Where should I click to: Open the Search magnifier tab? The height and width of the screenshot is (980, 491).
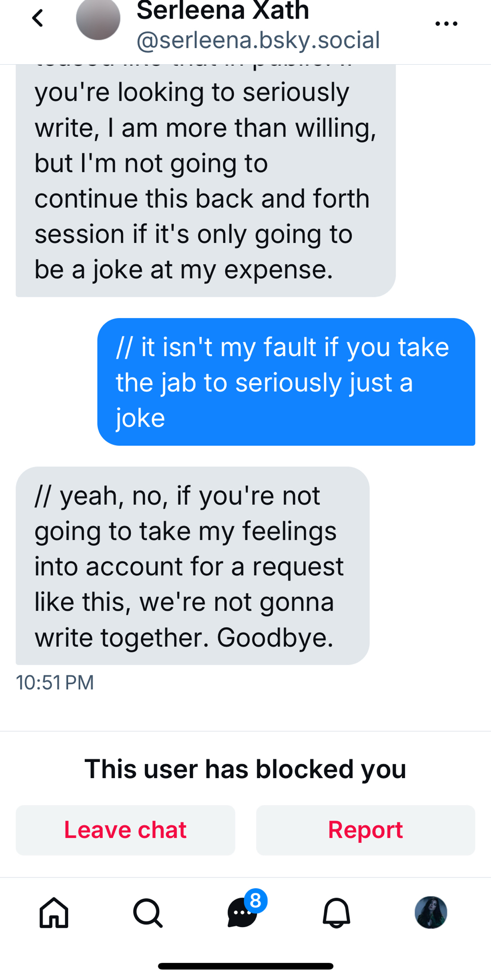pos(147,912)
